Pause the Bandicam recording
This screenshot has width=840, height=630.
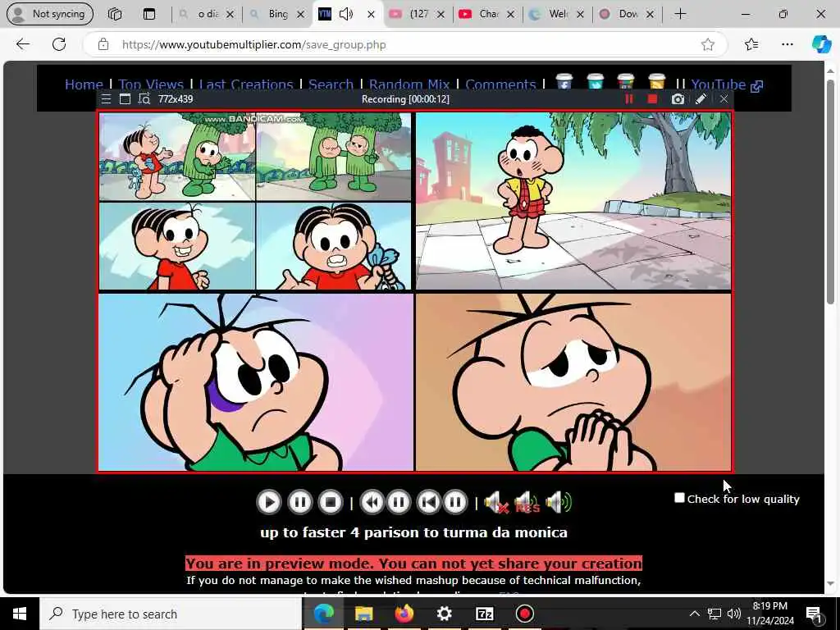(x=629, y=99)
